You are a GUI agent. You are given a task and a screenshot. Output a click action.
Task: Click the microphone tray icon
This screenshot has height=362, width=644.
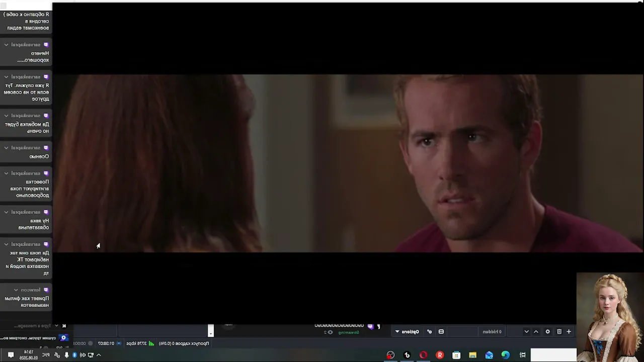click(x=66, y=355)
